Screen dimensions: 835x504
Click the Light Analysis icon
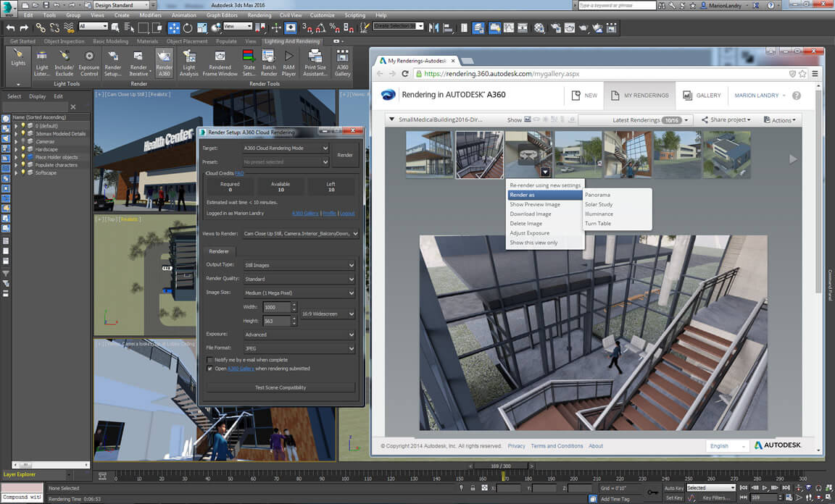pyautogui.click(x=188, y=64)
